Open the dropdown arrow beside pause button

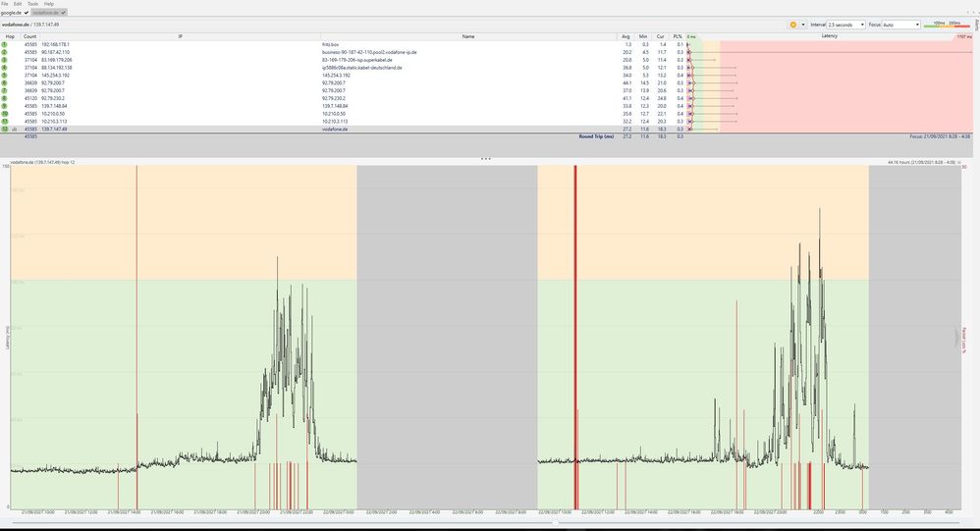[803, 25]
